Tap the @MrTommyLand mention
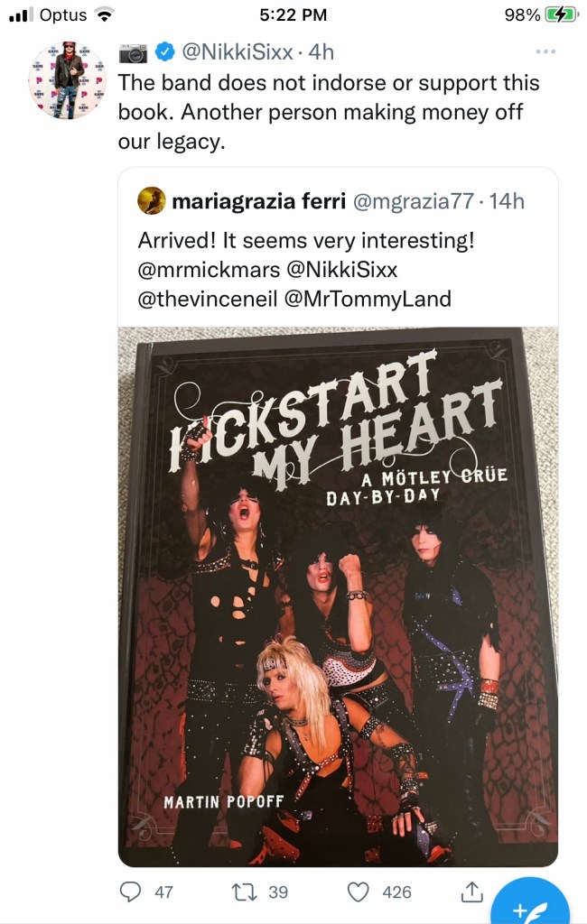This screenshot has width=587, height=924. point(368,299)
